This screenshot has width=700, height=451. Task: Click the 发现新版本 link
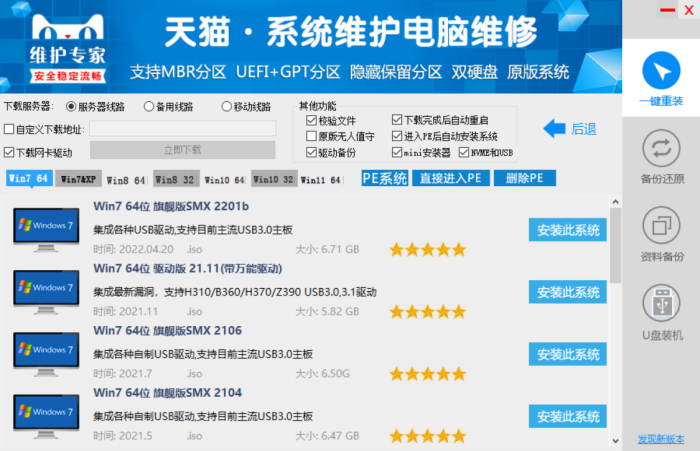pos(661,439)
